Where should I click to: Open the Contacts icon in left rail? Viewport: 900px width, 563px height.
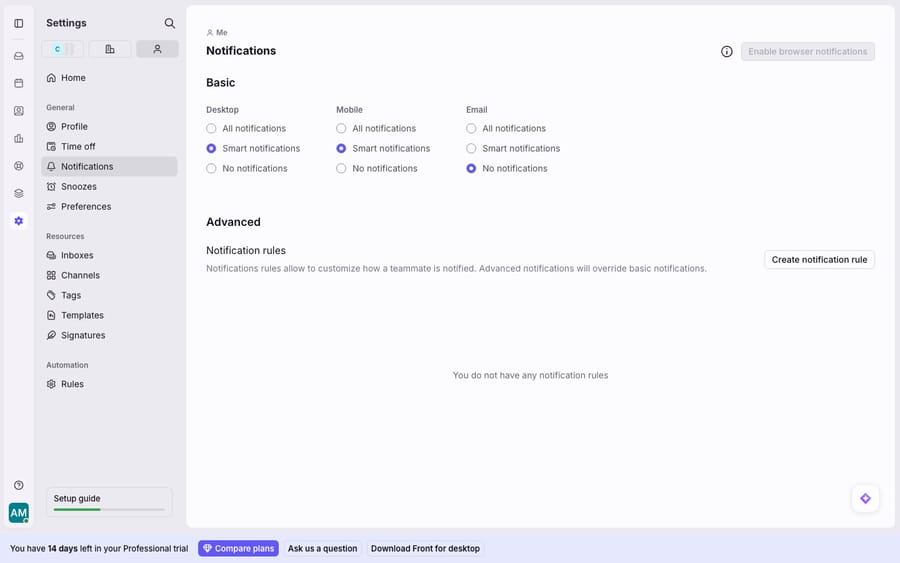[x=18, y=111]
